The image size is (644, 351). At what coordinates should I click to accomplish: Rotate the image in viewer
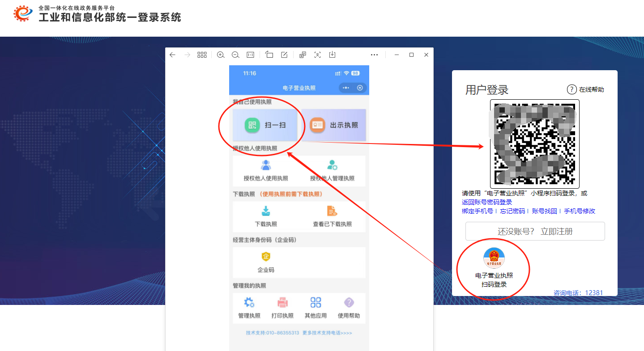pos(269,55)
